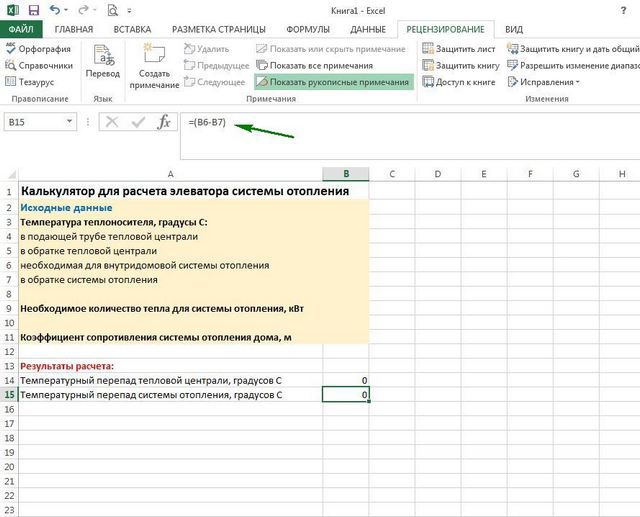Image resolution: width=640 pixels, height=517 pixels.
Task: Open the ФАЙЛ tab
Action: pos(21,29)
